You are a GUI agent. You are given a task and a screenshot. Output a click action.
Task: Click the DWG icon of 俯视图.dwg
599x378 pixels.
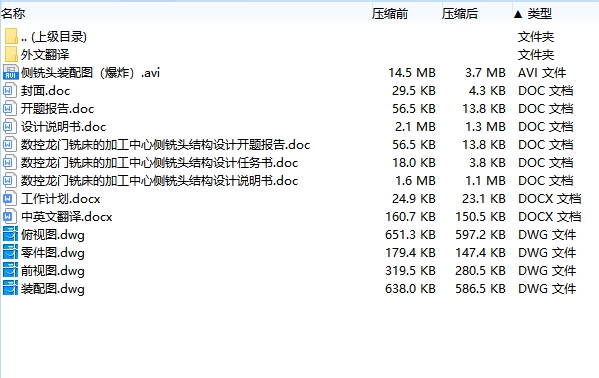[x=11, y=235]
